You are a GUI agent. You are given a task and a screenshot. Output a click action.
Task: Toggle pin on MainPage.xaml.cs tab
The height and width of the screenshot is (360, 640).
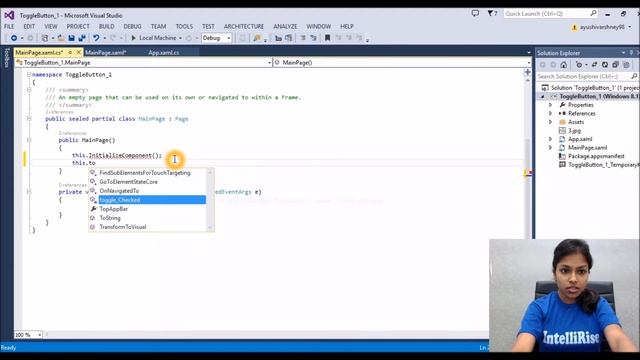point(70,52)
